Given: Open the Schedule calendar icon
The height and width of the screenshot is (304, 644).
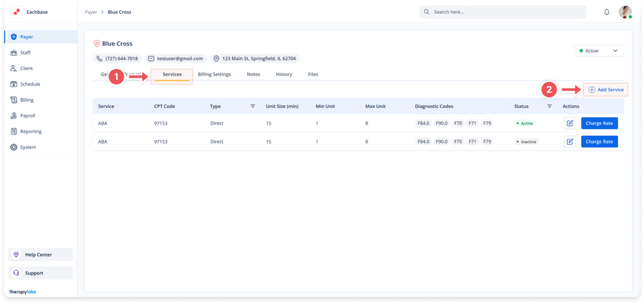Looking at the screenshot, I should click(x=13, y=84).
